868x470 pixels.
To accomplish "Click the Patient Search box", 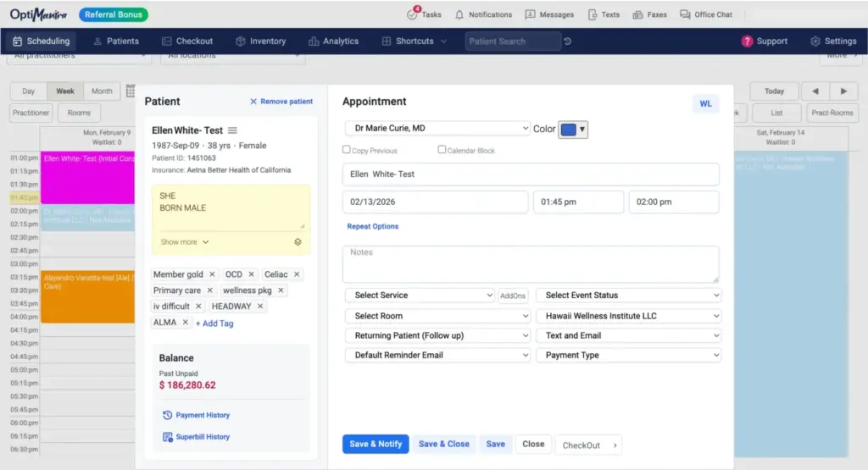I will click(x=513, y=41).
